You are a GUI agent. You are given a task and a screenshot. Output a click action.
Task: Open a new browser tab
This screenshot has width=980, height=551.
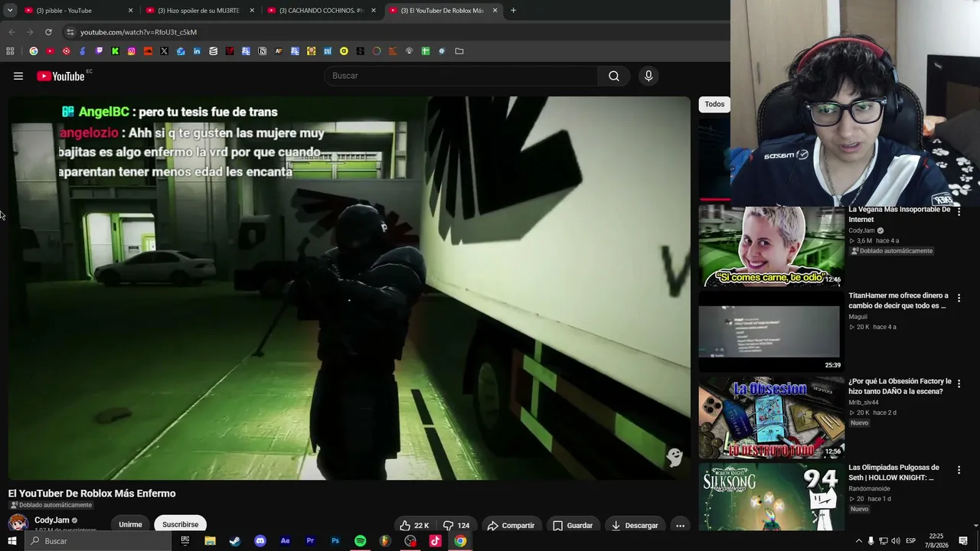click(513, 11)
